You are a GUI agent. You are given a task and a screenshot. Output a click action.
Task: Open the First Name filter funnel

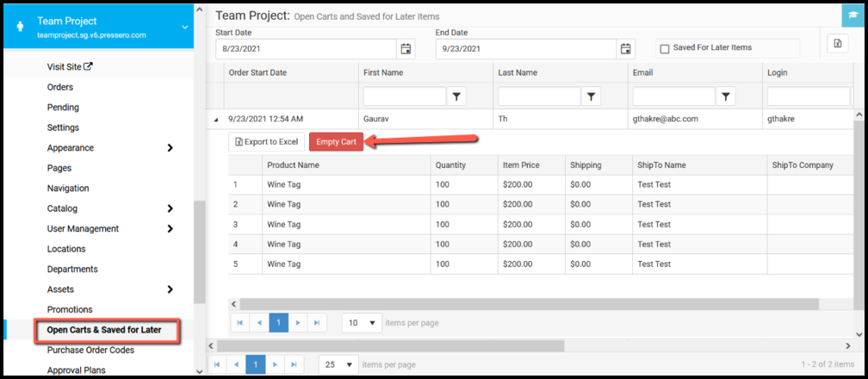pos(456,96)
